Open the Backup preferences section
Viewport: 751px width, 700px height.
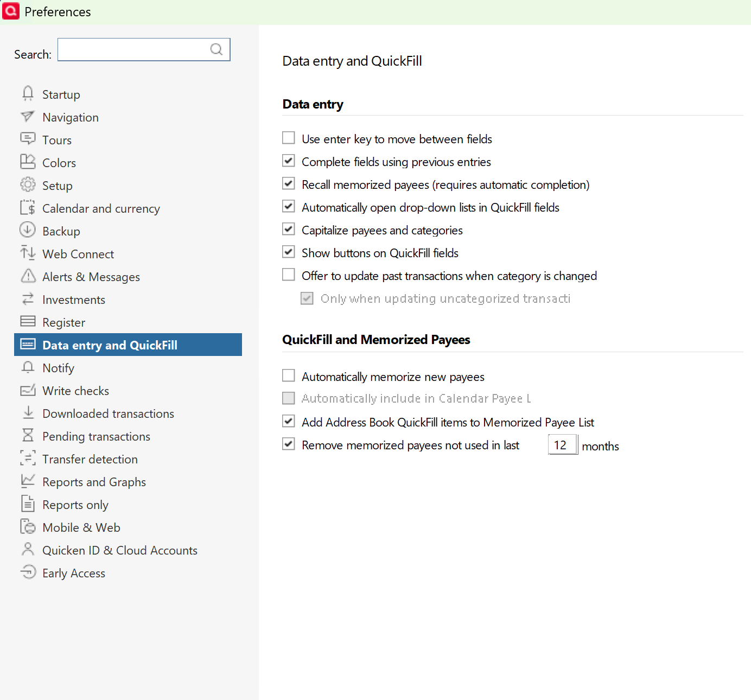[x=128, y=231]
